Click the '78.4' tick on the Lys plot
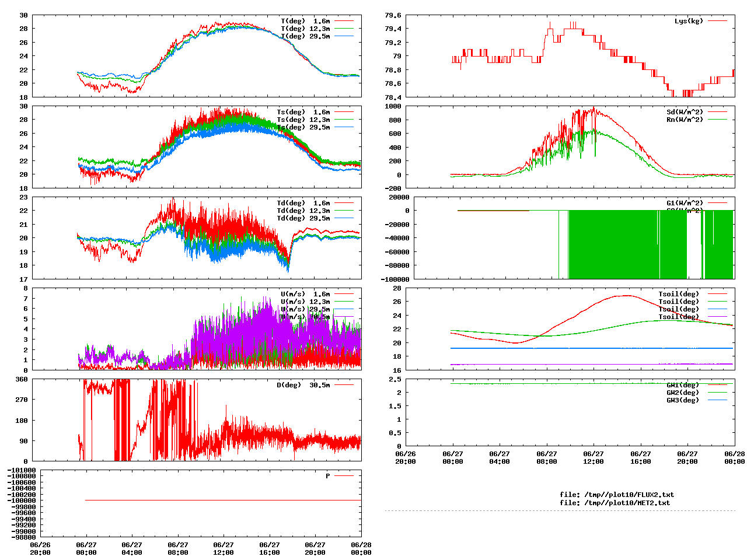The width and height of the screenshot is (747, 560). [x=393, y=97]
